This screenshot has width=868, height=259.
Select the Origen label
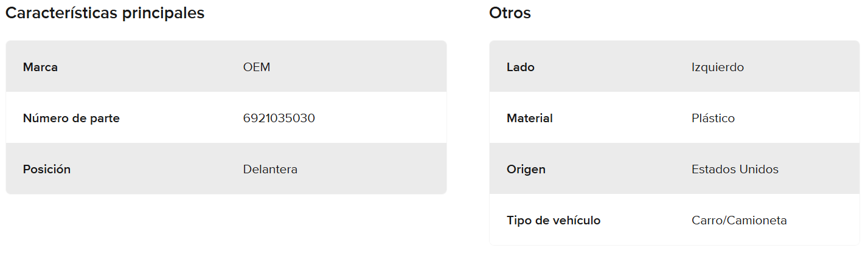[526, 170]
